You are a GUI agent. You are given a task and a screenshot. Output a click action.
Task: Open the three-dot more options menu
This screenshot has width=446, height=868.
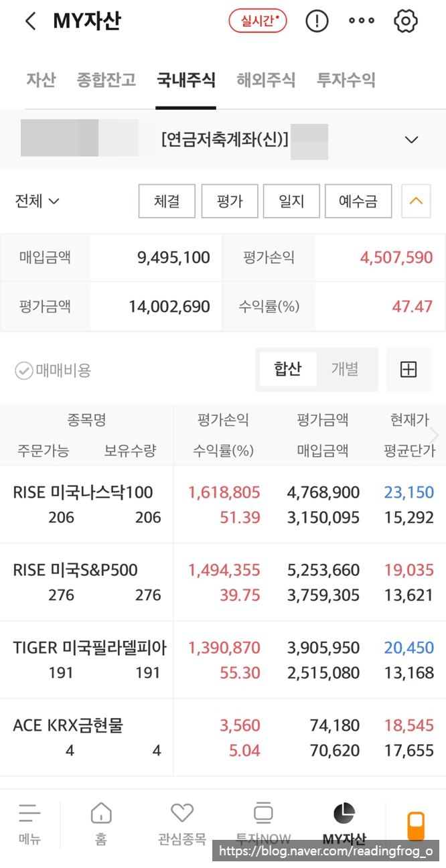pyautogui.click(x=362, y=21)
